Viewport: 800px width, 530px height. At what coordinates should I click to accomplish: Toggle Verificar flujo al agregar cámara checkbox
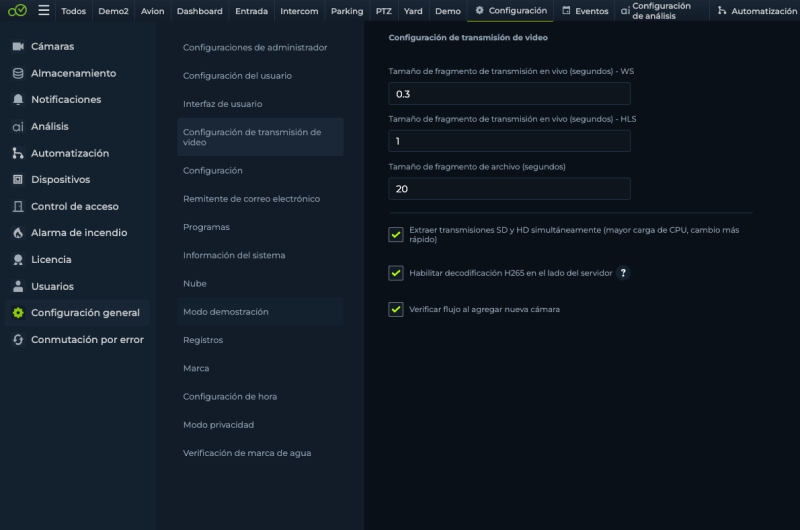(396, 309)
